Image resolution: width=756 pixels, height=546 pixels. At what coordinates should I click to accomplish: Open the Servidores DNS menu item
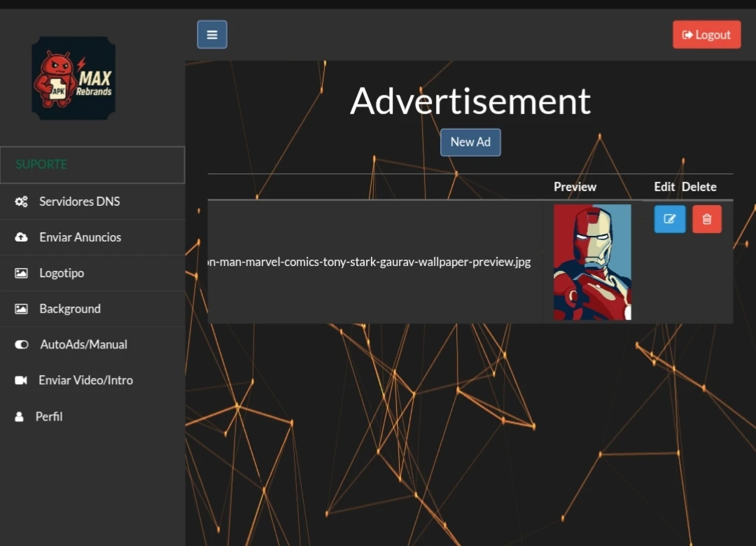(92, 202)
